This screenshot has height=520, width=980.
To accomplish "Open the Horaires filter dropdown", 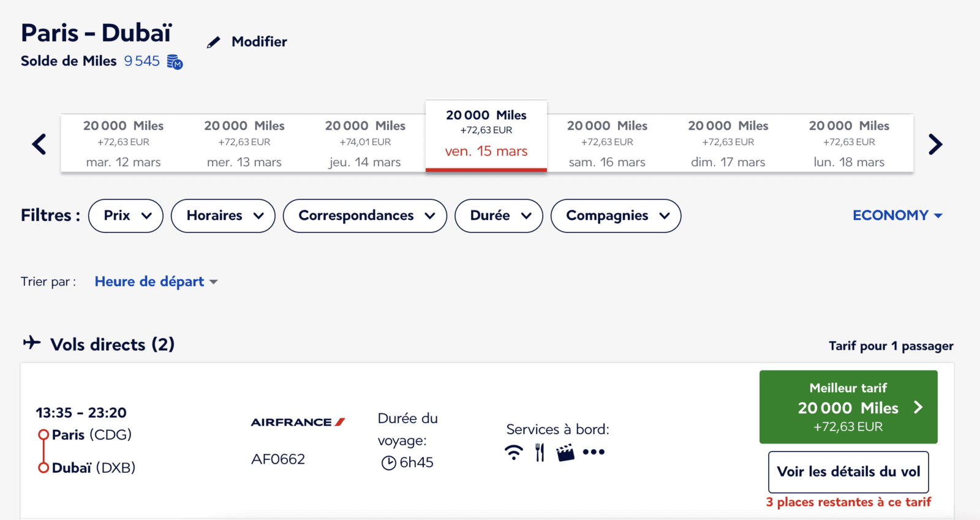I will 223,216.
